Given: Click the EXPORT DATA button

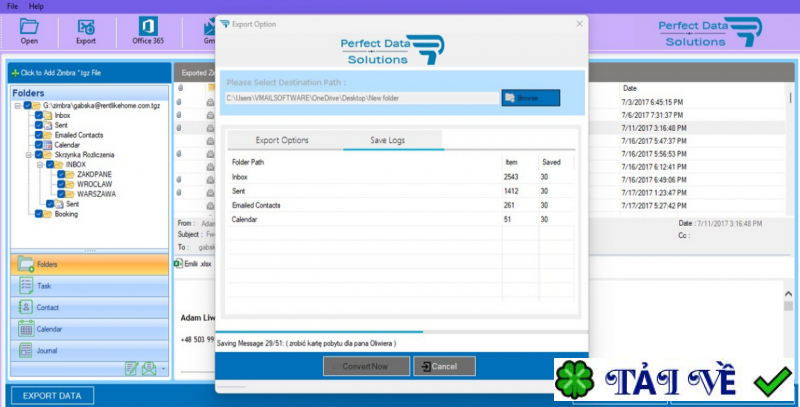Looking at the screenshot, I should [52, 395].
